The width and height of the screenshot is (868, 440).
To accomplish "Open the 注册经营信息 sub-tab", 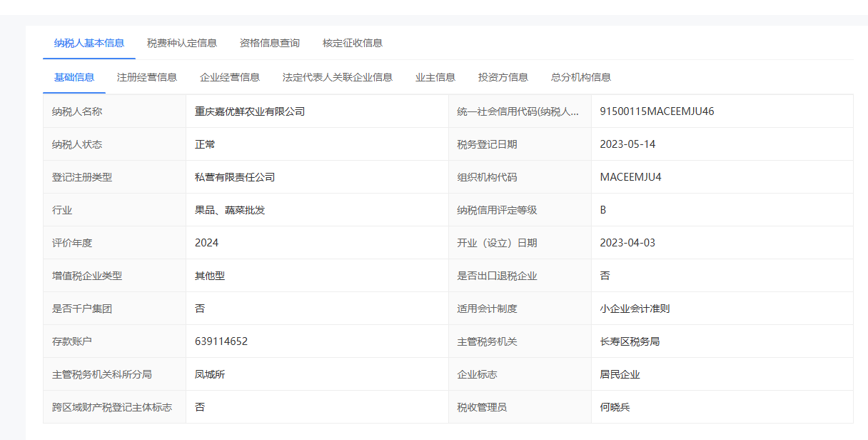I will tap(147, 77).
